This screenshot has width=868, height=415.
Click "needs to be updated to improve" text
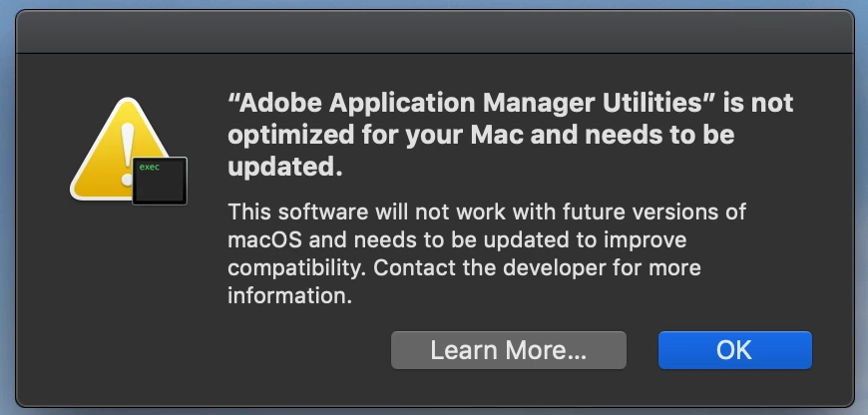(519, 240)
